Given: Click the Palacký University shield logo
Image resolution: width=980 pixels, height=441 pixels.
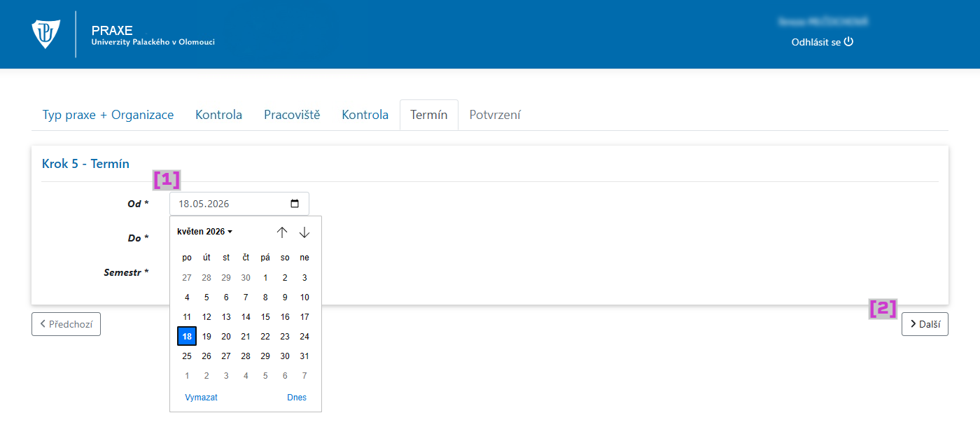Looking at the screenshot, I should point(45,34).
